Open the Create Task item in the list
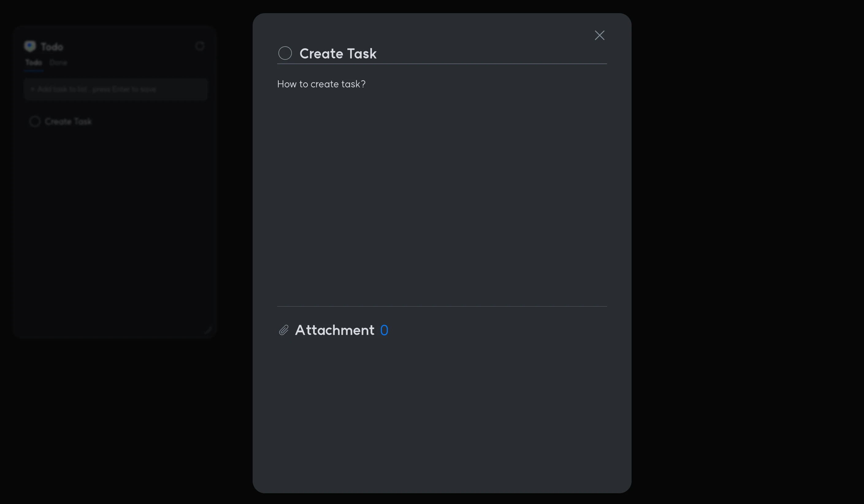 point(68,121)
